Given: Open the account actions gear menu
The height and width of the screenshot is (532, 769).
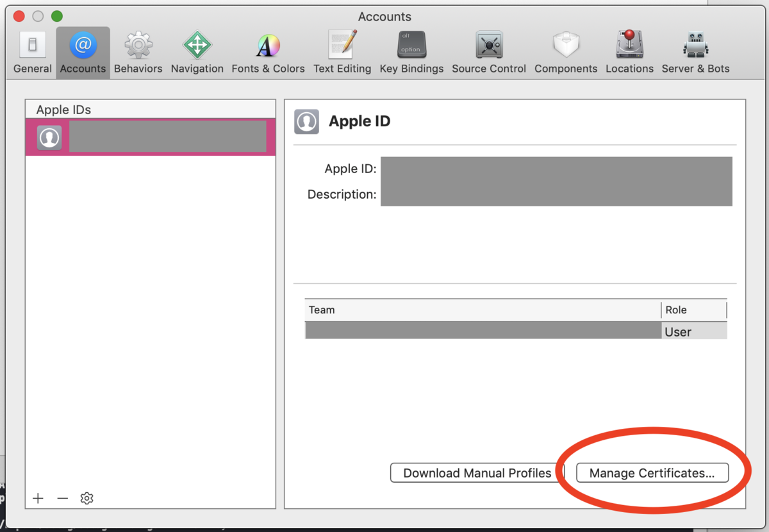Looking at the screenshot, I should coord(87,498).
